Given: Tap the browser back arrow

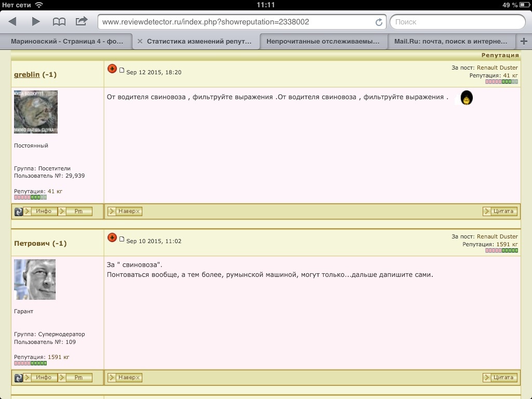Looking at the screenshot, I should [12, 21].
